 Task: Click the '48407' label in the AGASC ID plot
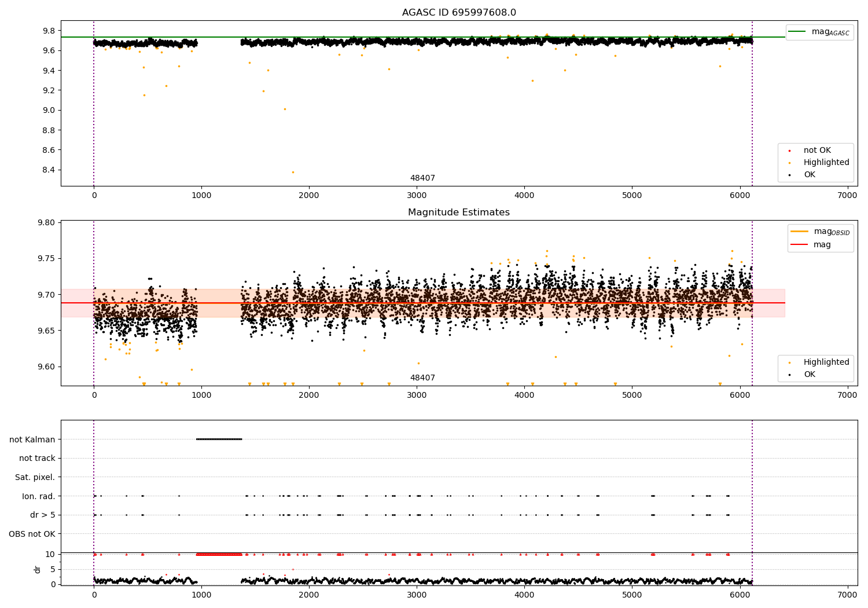(422, 178)
